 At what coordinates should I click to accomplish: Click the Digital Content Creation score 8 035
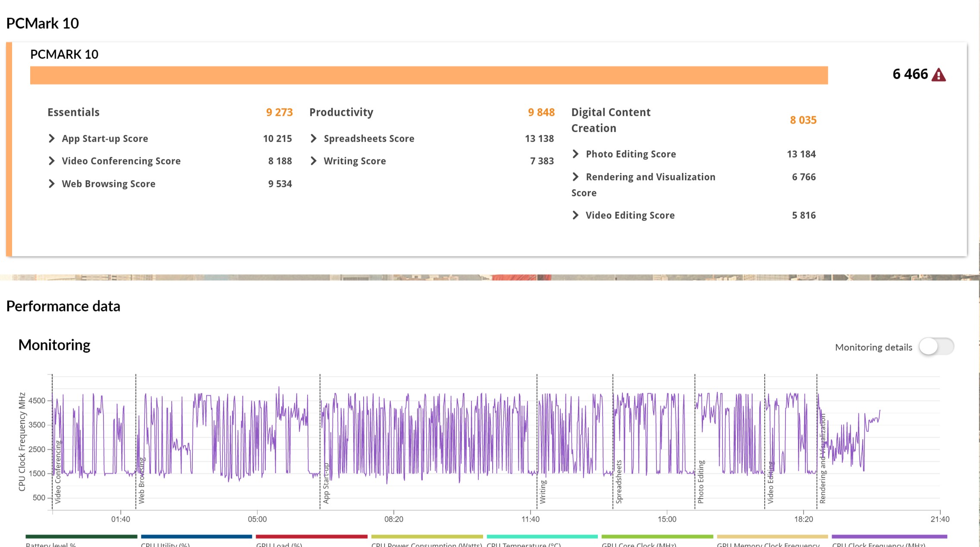[x=803, y=120]
